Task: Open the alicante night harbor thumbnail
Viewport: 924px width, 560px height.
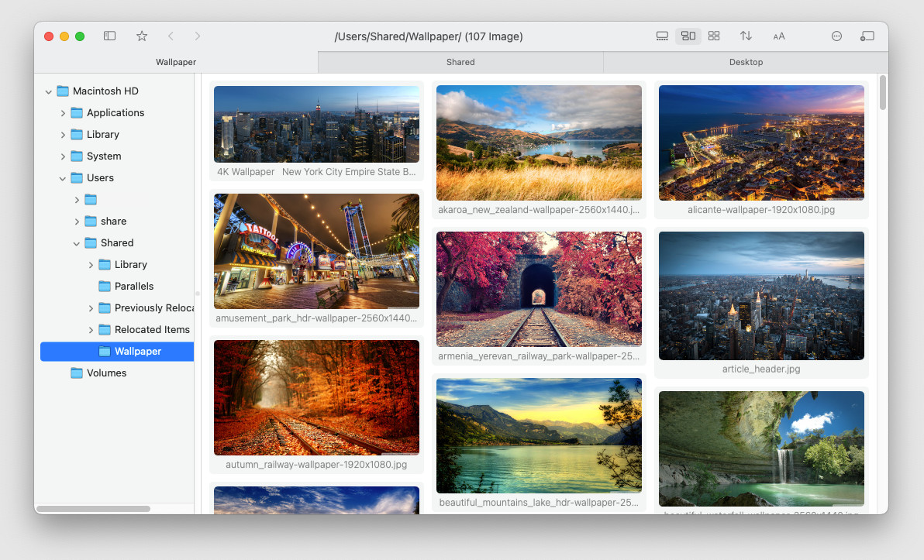Action: pos(761,143)
